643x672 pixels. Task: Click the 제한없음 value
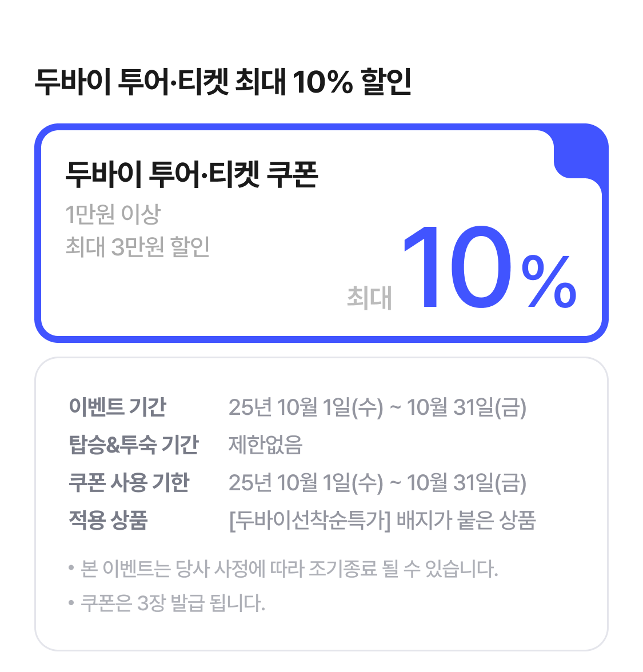pyautogui.click(x=265, y=445)
